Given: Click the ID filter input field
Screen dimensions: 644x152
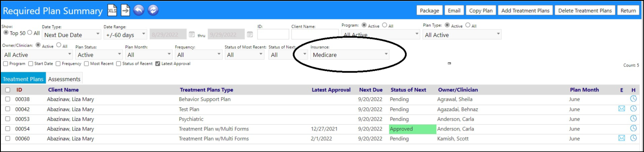Looking at the screenshot, I should point(273,35).
